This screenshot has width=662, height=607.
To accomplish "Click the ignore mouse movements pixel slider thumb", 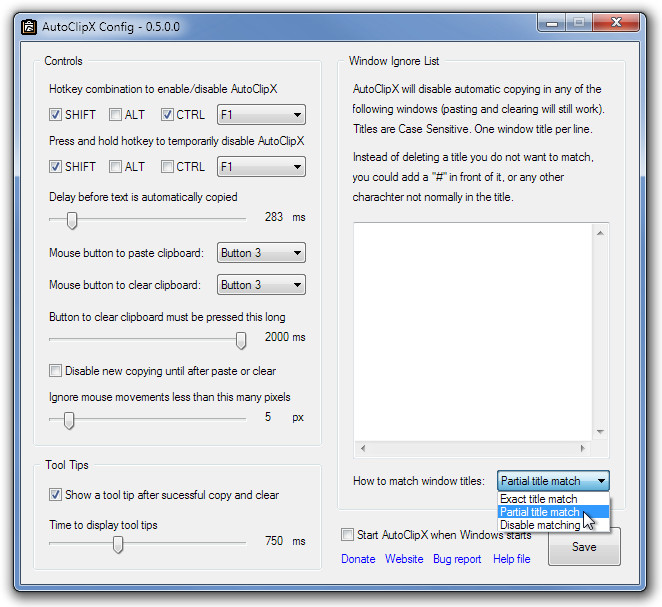I will point(69,420).
